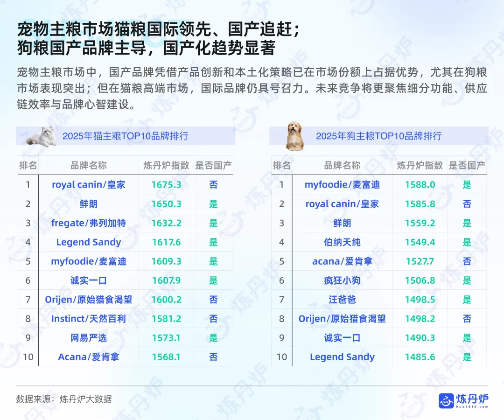Select royal canin/皇家 in the cat table
Image resolution: width=504 pixels, height=420 pixels.
(88, 185)
